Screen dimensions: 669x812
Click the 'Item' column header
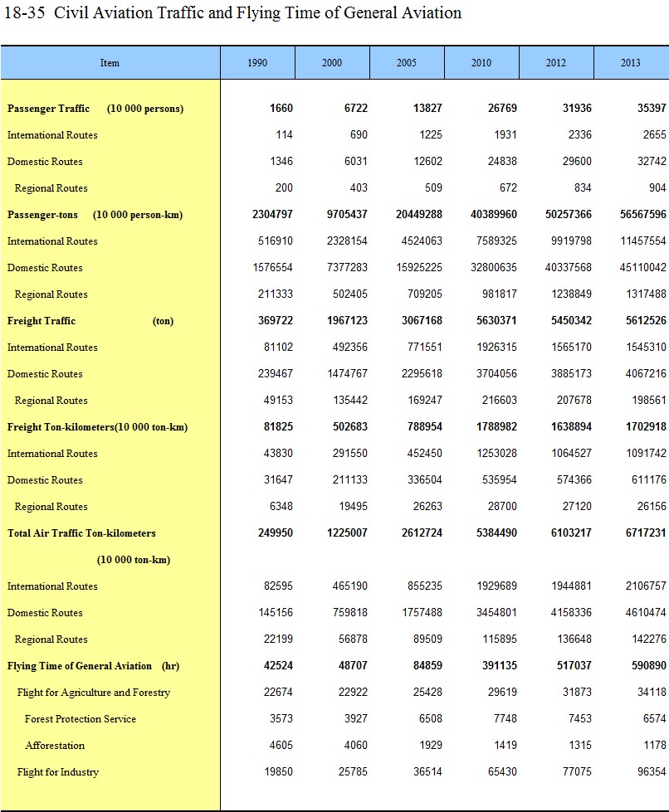coord(110,63)
